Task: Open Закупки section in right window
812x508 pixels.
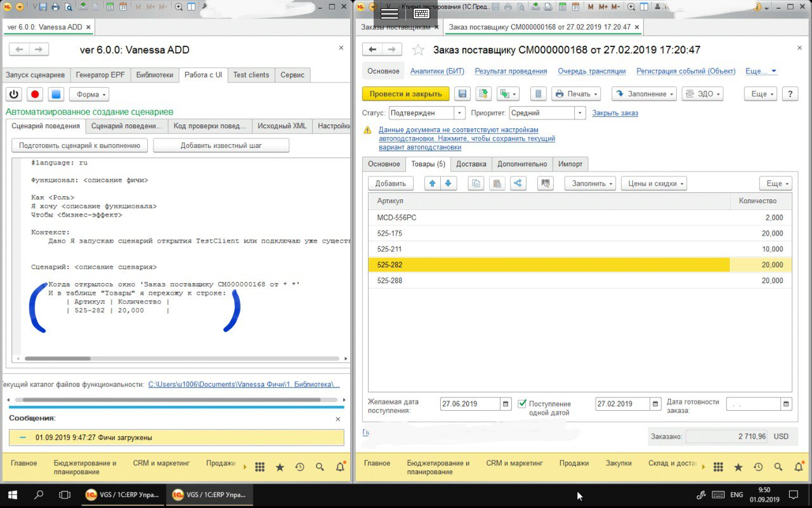Action: [619, 464]
